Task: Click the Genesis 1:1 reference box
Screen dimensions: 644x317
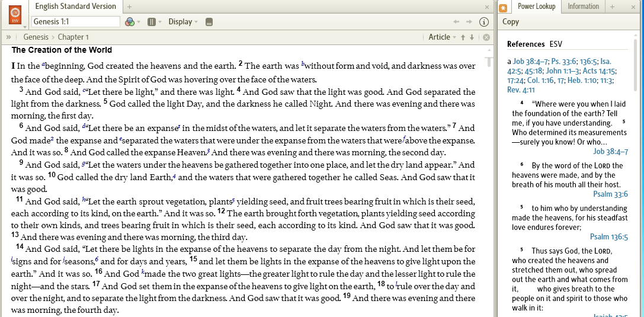Action: [x=76, y=22]
